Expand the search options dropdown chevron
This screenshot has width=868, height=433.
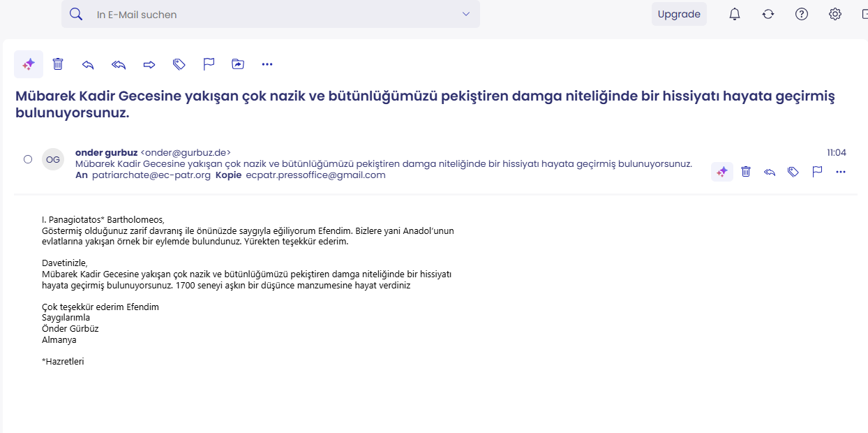(466, 14)
